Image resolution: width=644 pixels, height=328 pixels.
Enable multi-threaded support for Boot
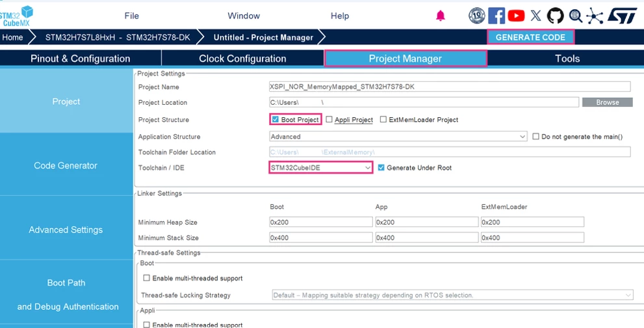[x=146, y=278]
